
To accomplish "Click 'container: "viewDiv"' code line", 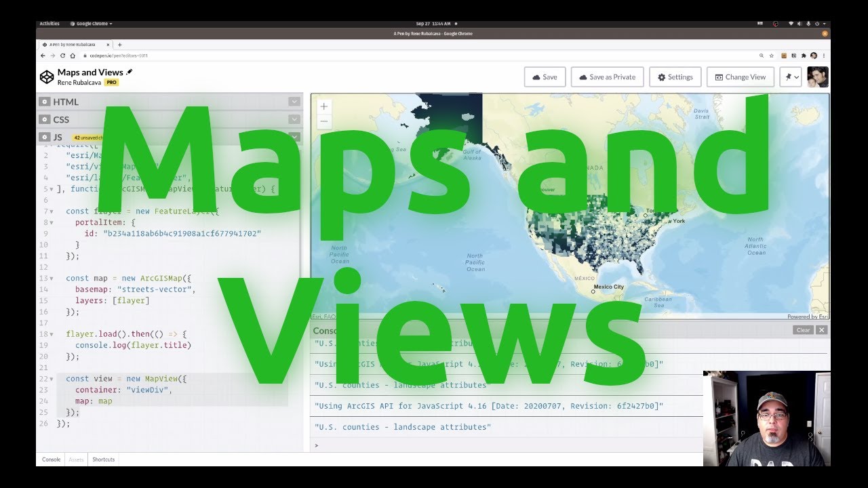I will [x=124, y=390].
